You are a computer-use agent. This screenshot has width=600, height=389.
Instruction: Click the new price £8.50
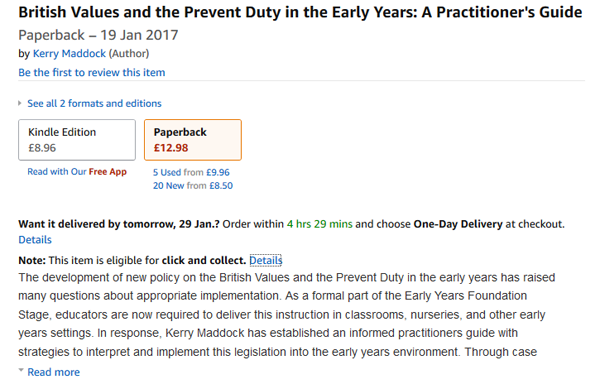(x=221, y=186)
